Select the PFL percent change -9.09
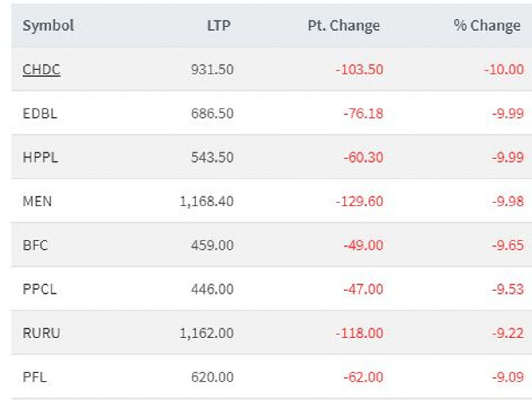Image resolution: width=532 pixels, height=400 pixels. pos(508,377)
